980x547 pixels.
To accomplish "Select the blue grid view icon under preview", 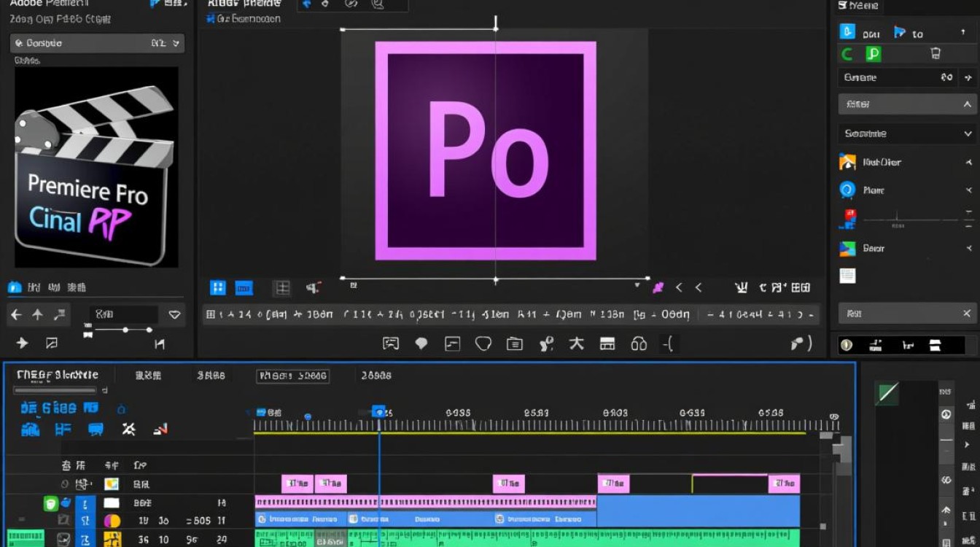I will click(x=218, y=287).
